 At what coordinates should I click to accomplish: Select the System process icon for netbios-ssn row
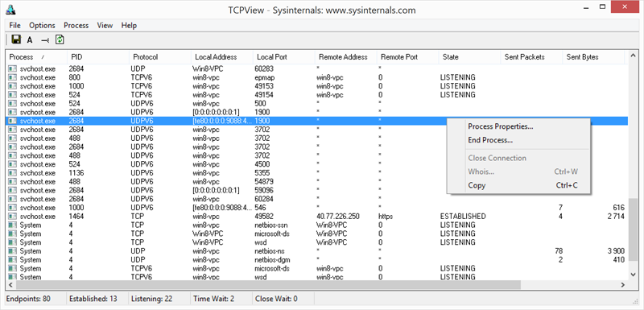pos(13,225)
